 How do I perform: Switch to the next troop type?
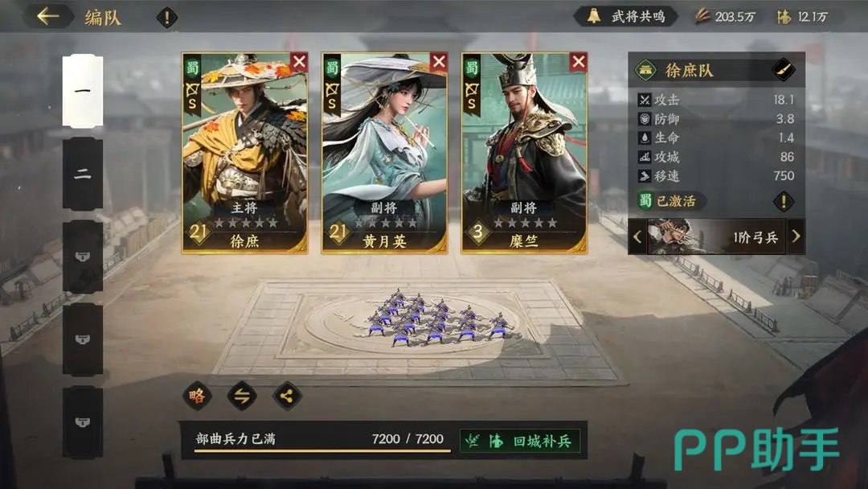[796, 236]
